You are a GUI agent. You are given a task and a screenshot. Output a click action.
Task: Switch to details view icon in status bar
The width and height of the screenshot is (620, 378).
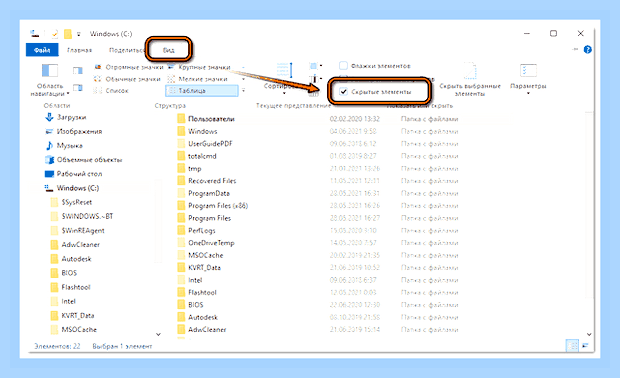coord(572,346)
